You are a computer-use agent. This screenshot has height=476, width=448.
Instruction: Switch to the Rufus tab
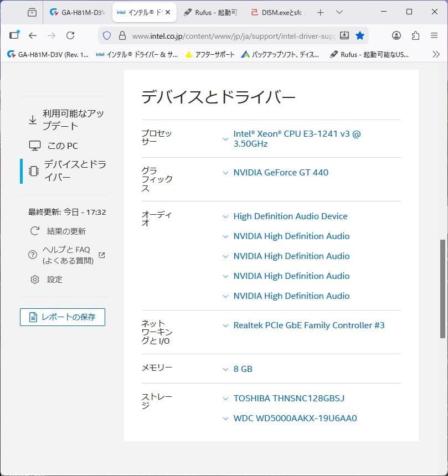point(210,12)
